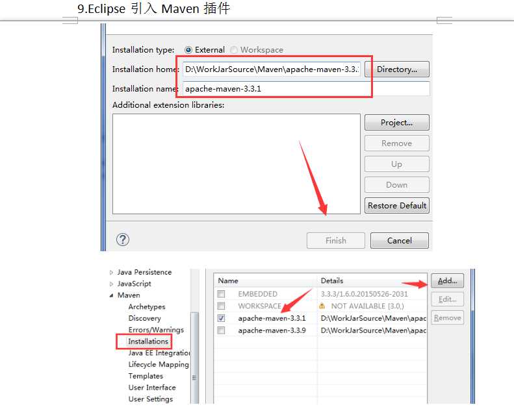514x420 pixels.
Task: Click the details path of apache-maven-3.3.9
Action: pyautogui.click(x=374, y=330)
